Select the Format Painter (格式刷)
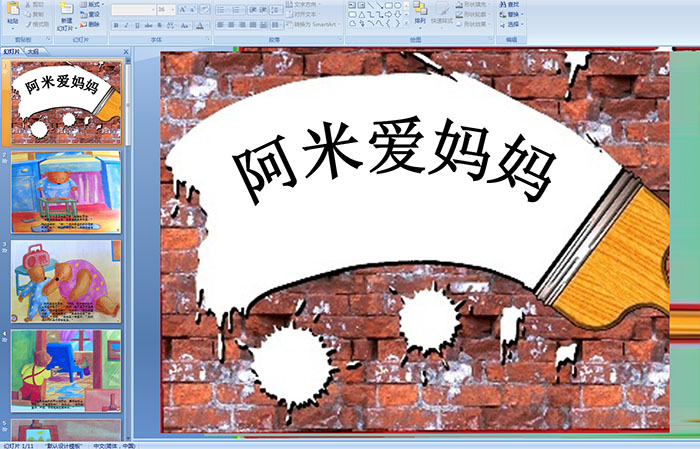700x449 pixels. [37, 24]
